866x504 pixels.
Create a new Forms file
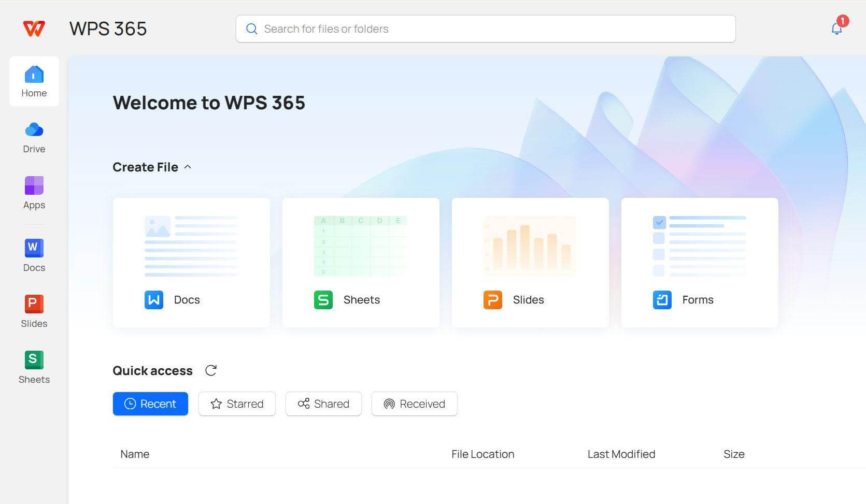pos(699,263)
